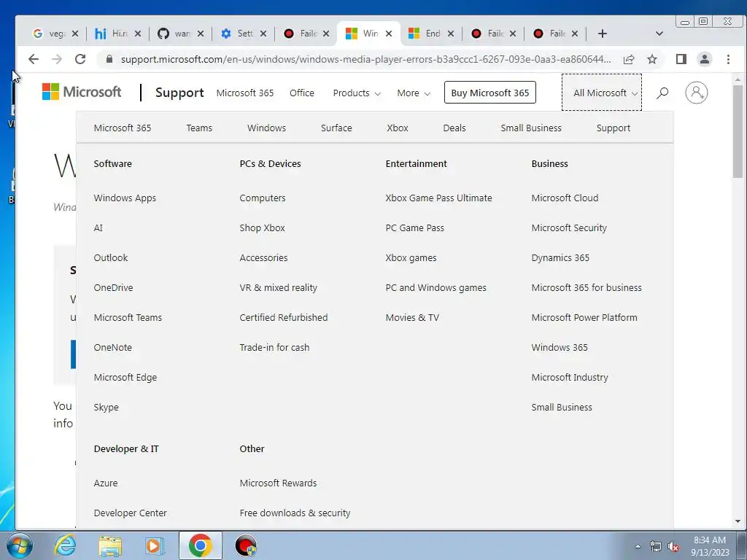Click the padlock site info icon
Viewport: 747px width, 560px height.
pyautogui.click(x=109, y=59)
